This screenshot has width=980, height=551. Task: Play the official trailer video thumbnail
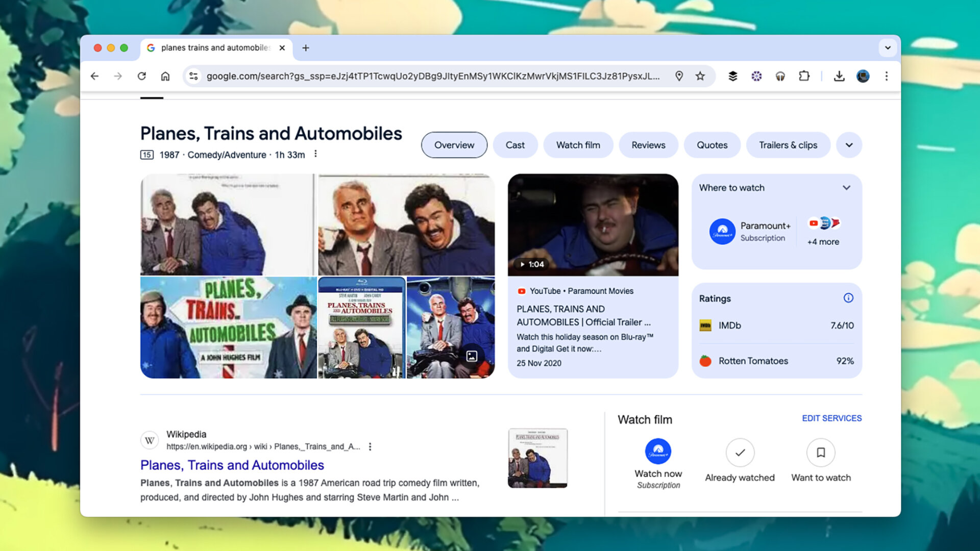tap(593, 225)
